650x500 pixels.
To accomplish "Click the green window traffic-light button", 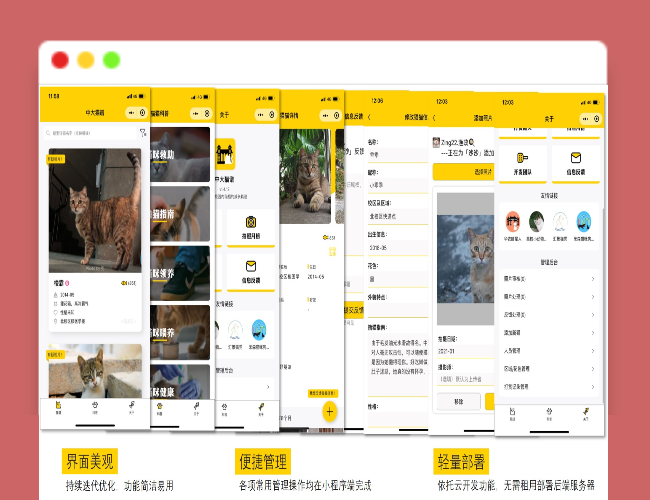I will tap(112, 60).
